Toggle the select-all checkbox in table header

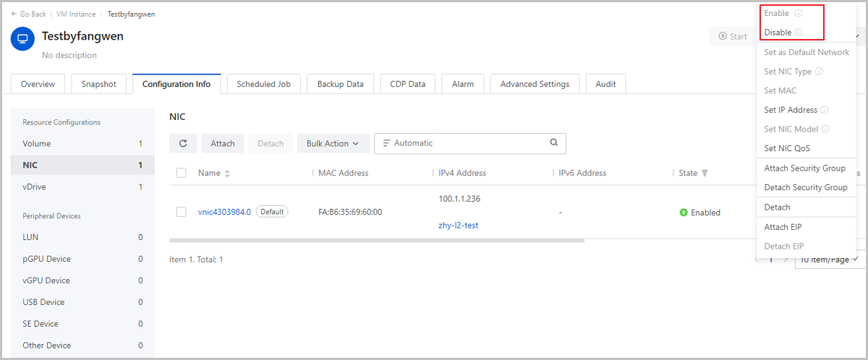click(182, 173)
